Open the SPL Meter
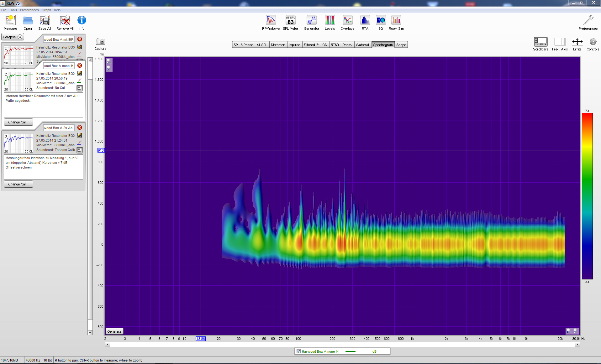The height and width of the screenshot is (364, 601). (x=290, y=23)
